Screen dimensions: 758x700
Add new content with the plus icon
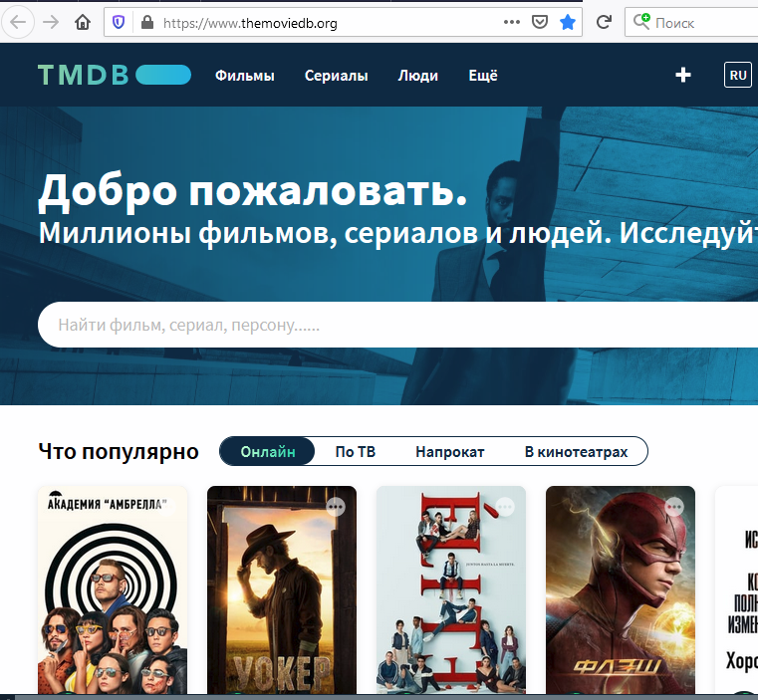[683, 75]
